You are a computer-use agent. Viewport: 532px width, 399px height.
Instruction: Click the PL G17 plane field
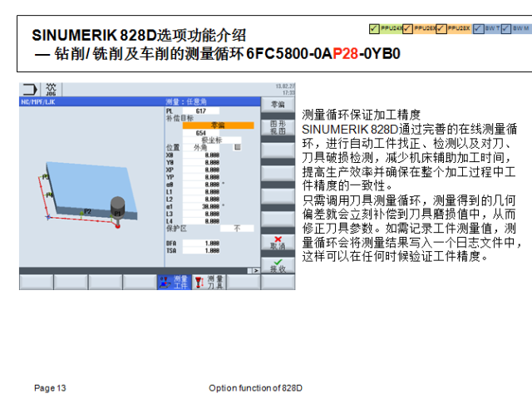click(x=201, y=111)
